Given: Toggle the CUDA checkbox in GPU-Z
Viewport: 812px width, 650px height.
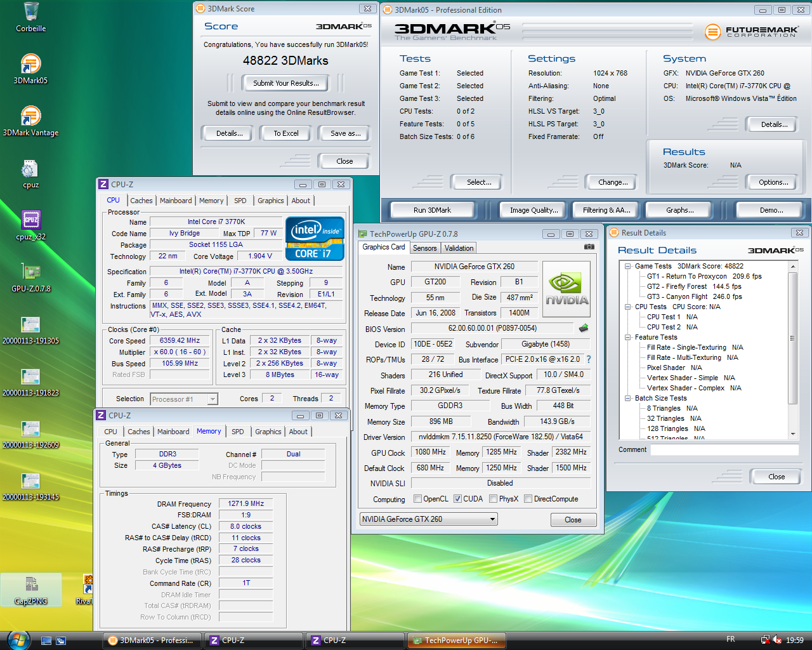Looking at the screenshot, I should 457,499.
